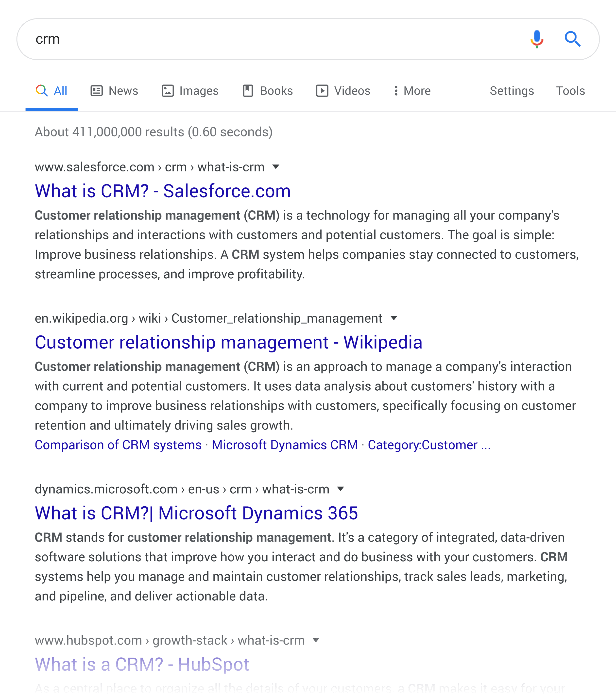The height and width of the screenshot is (696, 616).
Task: Open What is CRM?| Microsoft Dynamics 365 result
Action: click(196, 513)
